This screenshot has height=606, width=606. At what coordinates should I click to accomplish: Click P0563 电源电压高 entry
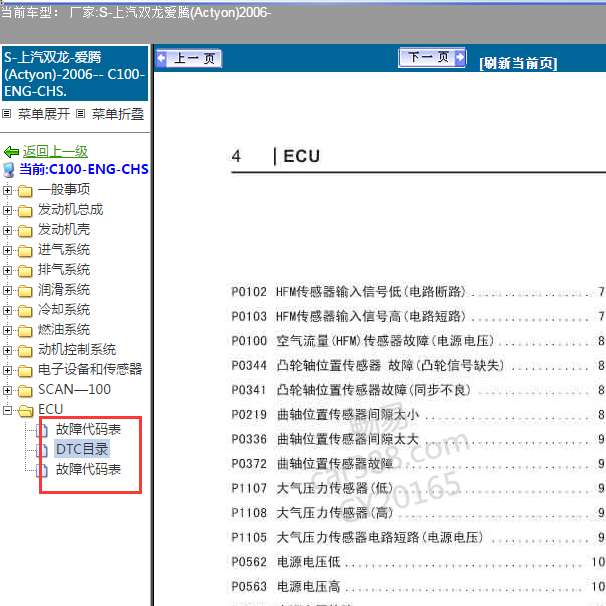point(417,587)
